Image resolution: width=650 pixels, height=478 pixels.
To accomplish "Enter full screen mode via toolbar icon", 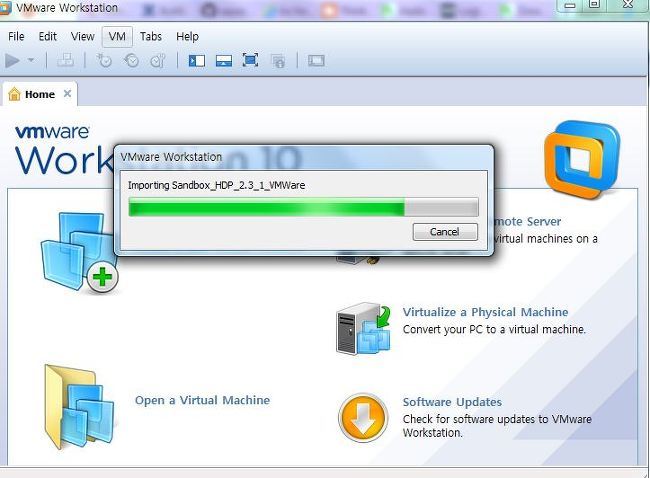I will tap(250, 61).
